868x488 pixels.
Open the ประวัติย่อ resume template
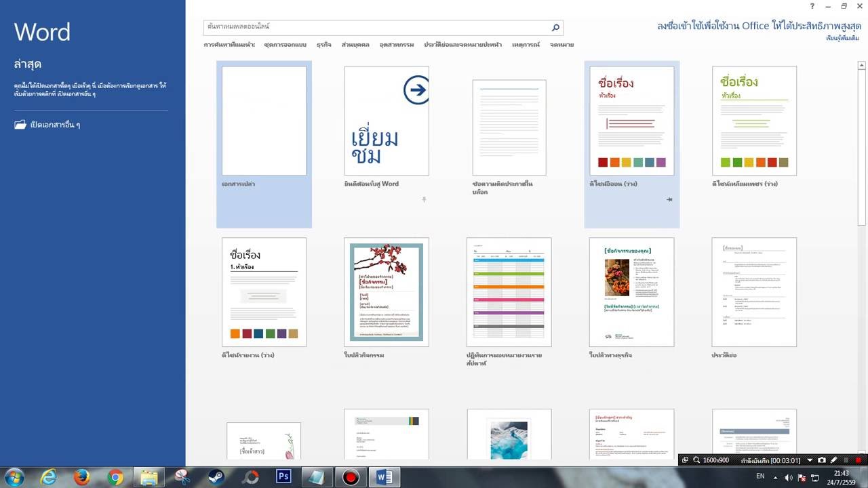point(755,292)
